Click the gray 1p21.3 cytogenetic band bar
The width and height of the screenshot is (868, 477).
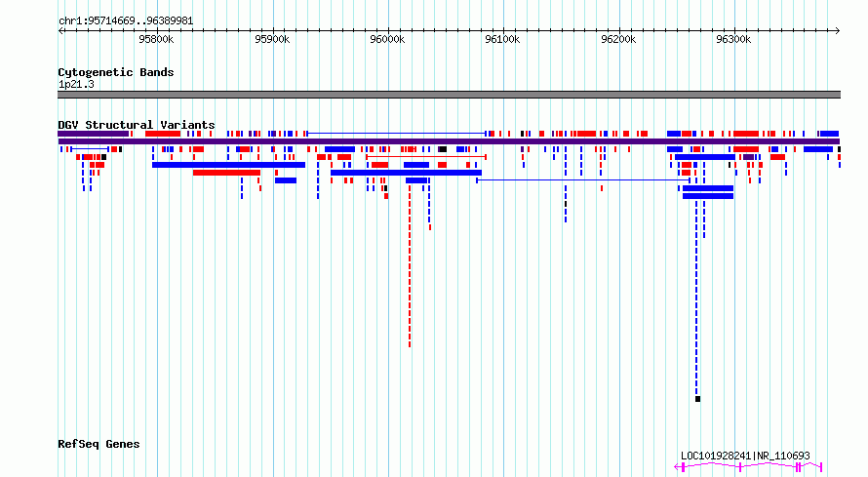click(x=449, y=95)
